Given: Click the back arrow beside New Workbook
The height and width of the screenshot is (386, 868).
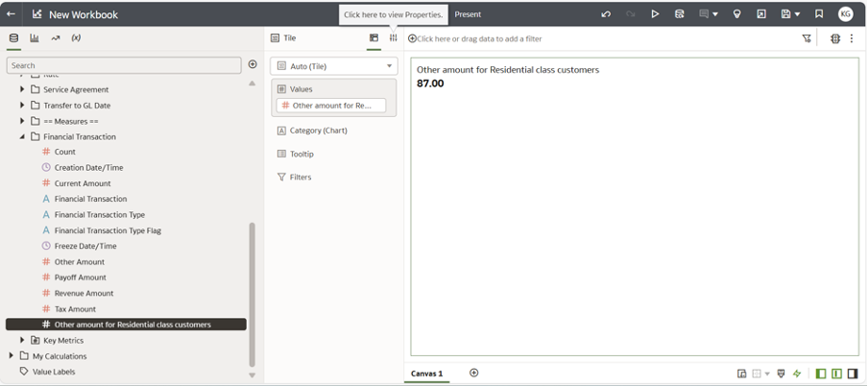Looking at the screenshot, I should 12,14.
